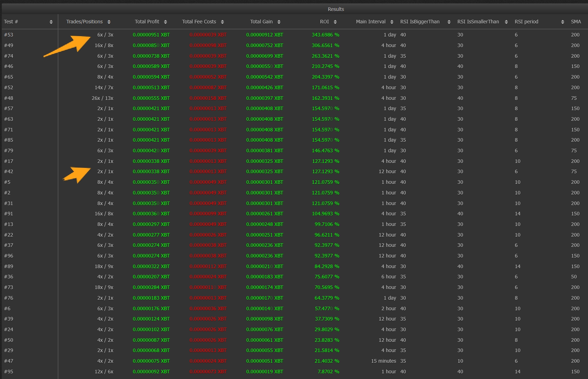Sort results using ROI arrow icon
Screen dimensions: 588x379
(335, 22)
